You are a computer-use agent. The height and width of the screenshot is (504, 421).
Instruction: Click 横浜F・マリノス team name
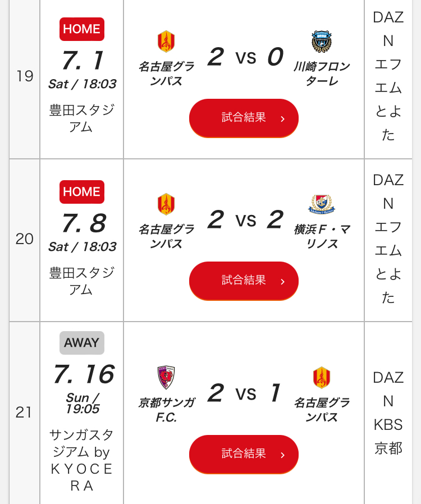tap(322, 237)
